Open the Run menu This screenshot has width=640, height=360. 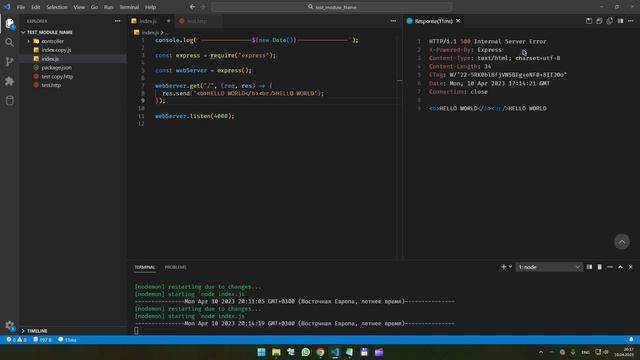point(109,7)
